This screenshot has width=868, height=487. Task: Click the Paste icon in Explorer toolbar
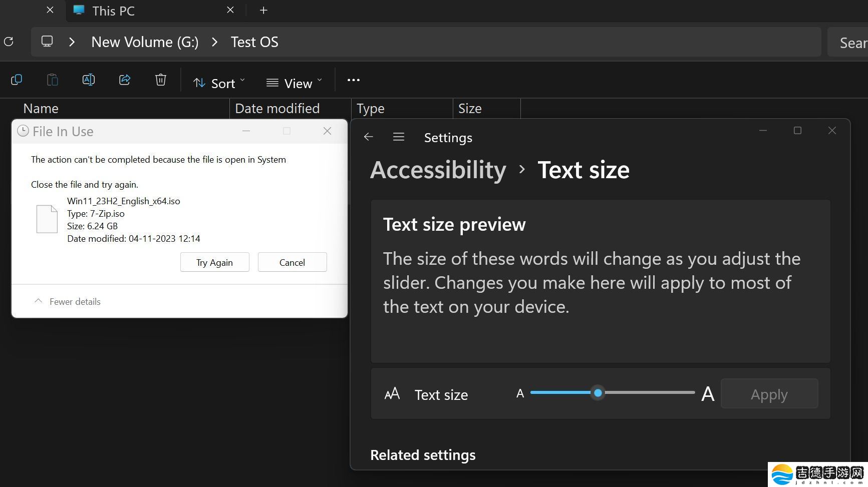(x=53, y=80)
